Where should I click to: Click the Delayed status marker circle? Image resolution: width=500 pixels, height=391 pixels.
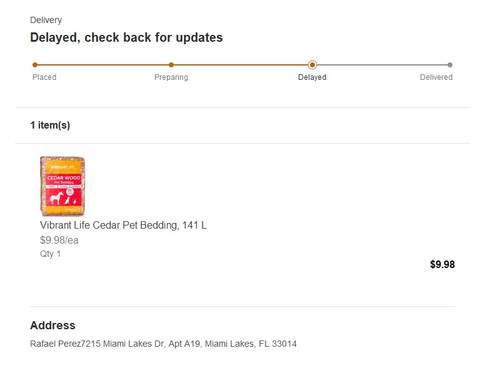point(312,65)
